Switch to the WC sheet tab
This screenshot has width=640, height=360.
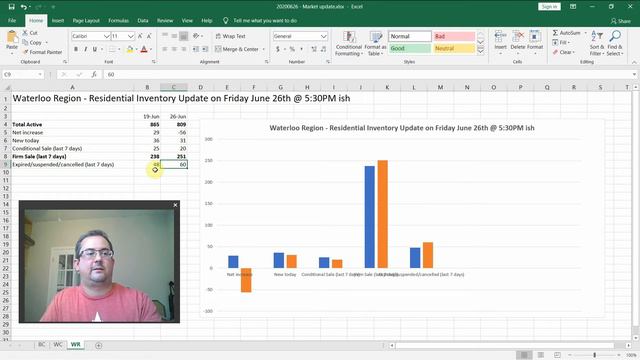(x=58, y=344)
